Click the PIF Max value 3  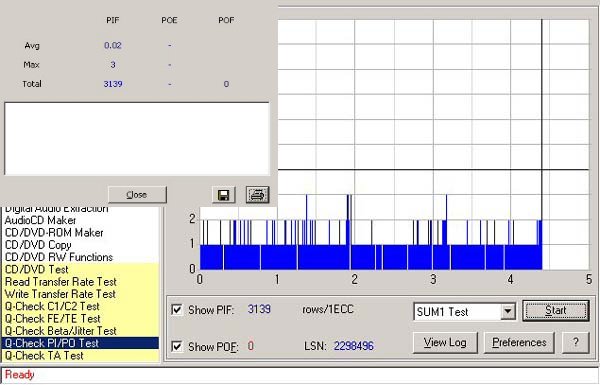pos(113,64)
